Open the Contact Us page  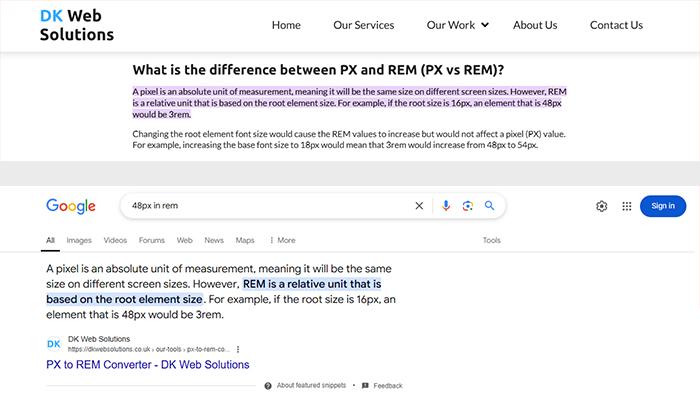[x=616, y=25]
